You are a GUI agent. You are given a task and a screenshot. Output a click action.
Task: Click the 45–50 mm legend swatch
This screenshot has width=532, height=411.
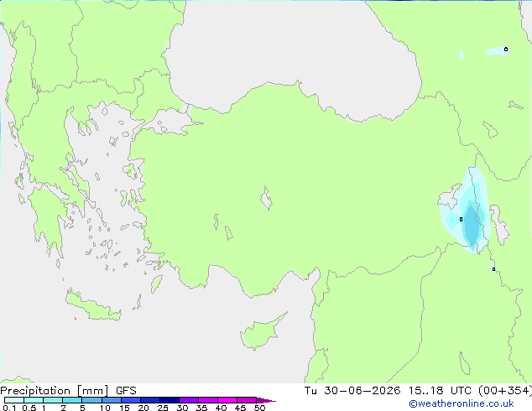[247, 400]
